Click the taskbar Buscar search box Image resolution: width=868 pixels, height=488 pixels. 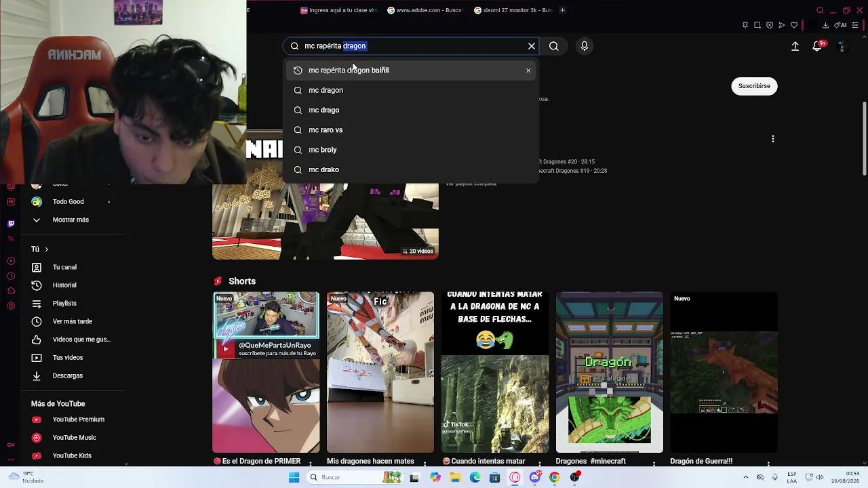pyautogui.click(x=354, y=477)
